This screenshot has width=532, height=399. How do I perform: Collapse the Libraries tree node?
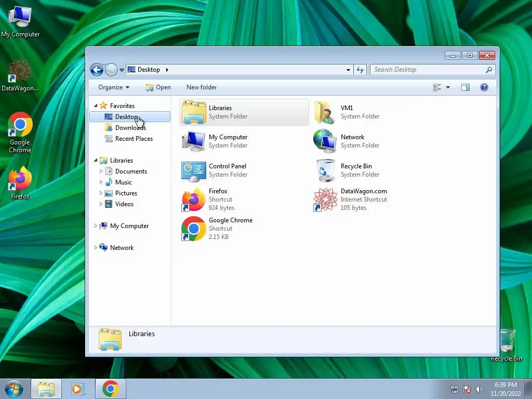click(x=96, y=160)
